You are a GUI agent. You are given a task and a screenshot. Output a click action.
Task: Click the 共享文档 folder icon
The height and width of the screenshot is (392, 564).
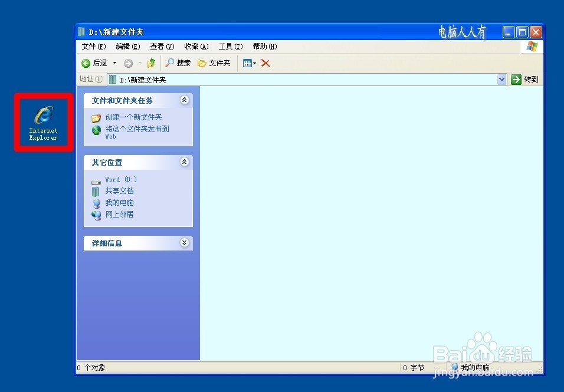point(96,192)
